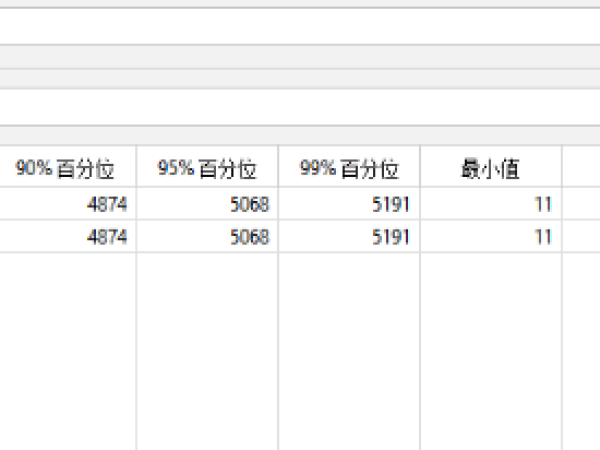
Task: Select 5191 in the first data row
Action: (391, 204)
